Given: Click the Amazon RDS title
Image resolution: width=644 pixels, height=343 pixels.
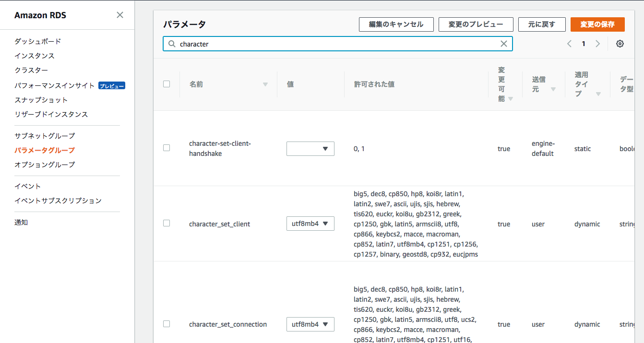Looking at the screenshot, I should pyautogui.click(x=40, y=15).
